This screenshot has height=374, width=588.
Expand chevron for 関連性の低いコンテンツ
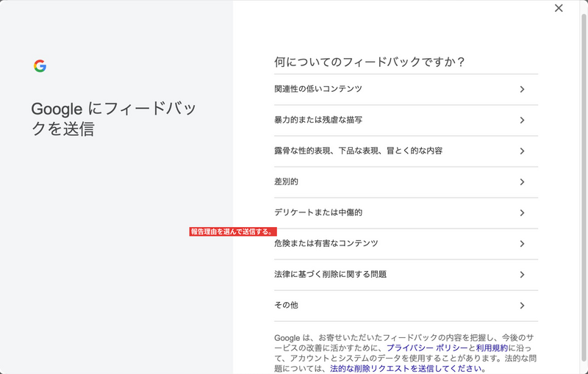tap(522, 89)
